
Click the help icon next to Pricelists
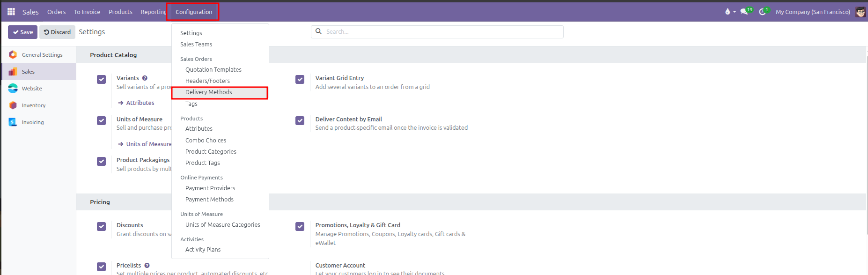point(147,266)
